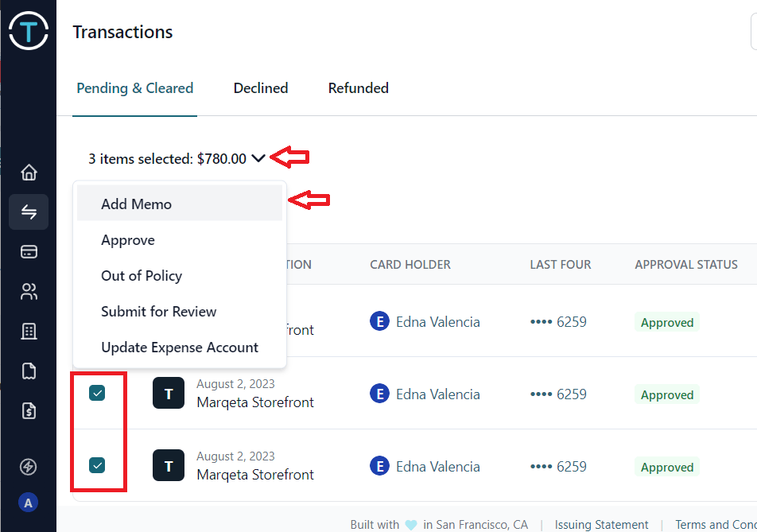The image size is (757, 532).
Task: Select the company building icon in sidebar
Action: point(29,331)
